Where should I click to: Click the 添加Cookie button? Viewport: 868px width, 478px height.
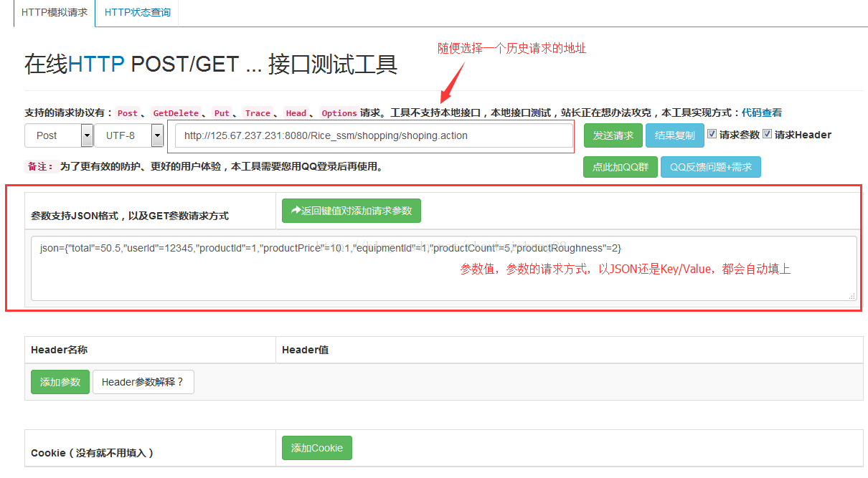click(x=316, y=448)
